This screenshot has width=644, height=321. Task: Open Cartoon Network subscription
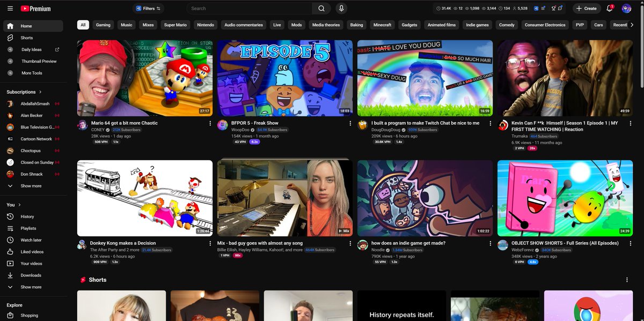click(x=33, y=139)
